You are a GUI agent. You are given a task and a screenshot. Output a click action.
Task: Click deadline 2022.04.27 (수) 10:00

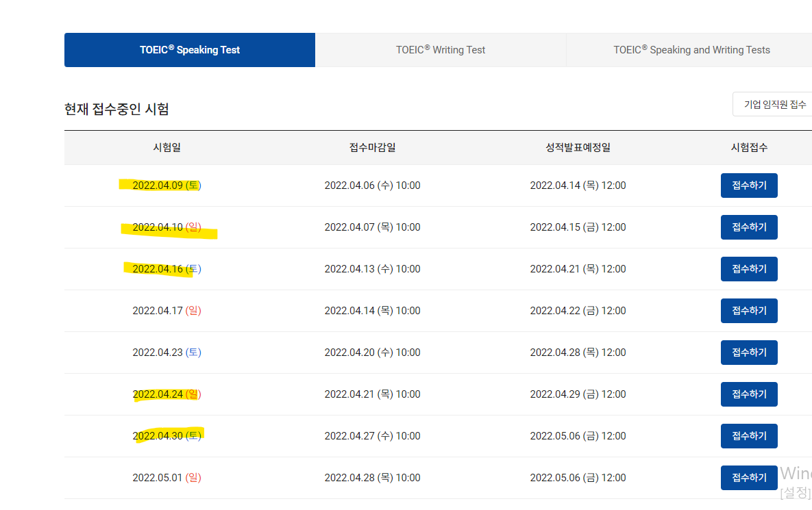tap(372, 436)
